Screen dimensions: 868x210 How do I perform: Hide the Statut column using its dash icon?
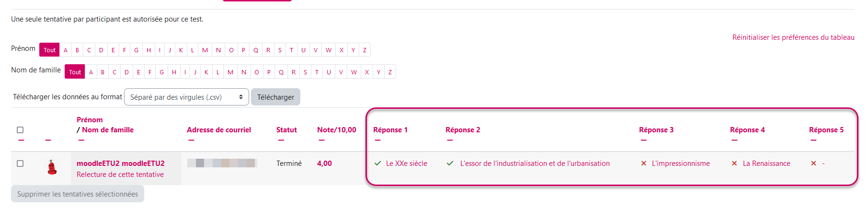281,140
